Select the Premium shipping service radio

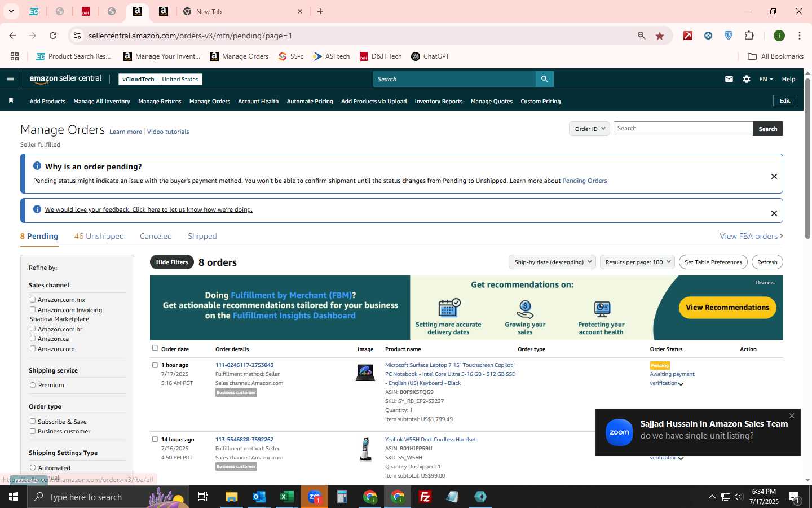(33, 385)
